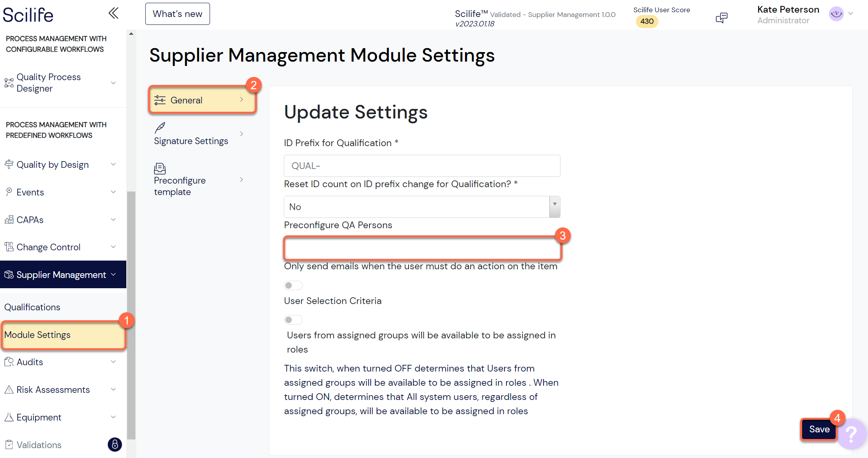This screenshot has width=868, height=458.
Task: Click the Preconfigure QA Persons input field
Action: [422, 248]
